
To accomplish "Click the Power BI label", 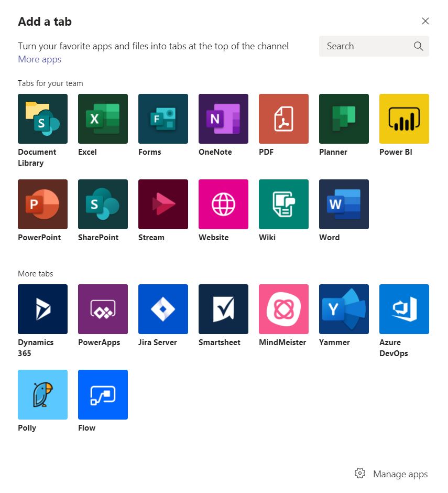I will point(396,152).
